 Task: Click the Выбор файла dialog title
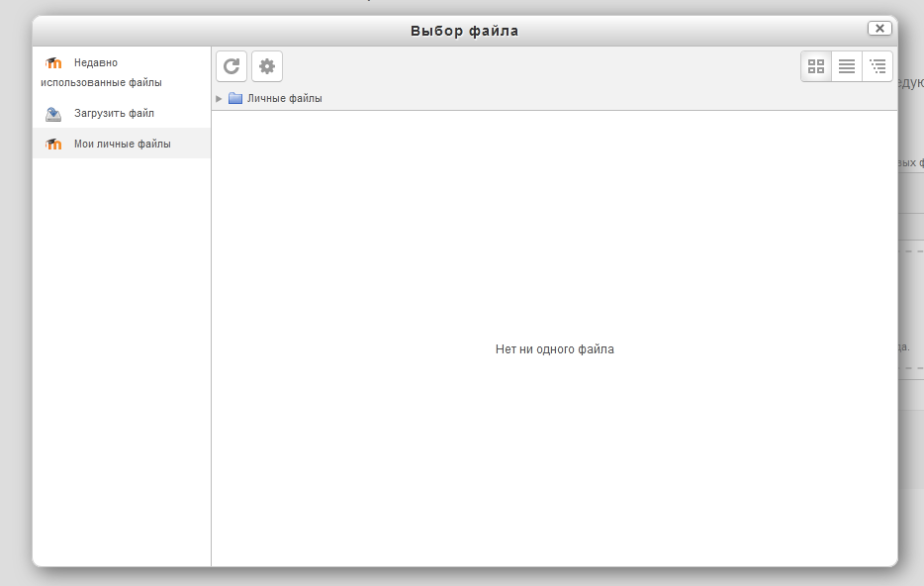(464, 31)
